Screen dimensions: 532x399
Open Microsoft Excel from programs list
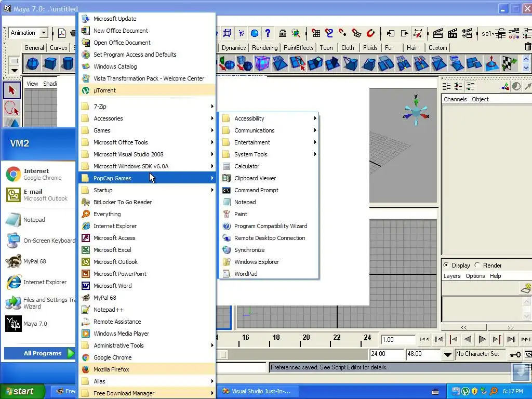click(x=147, y=250)
